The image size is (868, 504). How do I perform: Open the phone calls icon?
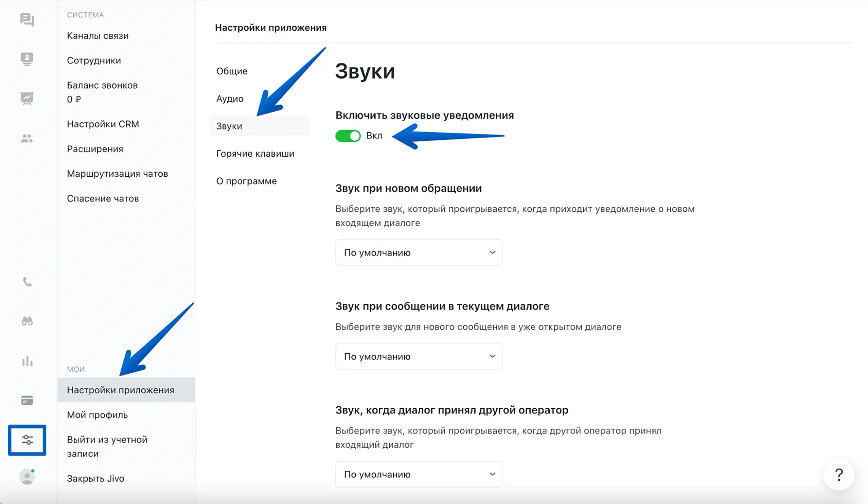coord(27,282)
